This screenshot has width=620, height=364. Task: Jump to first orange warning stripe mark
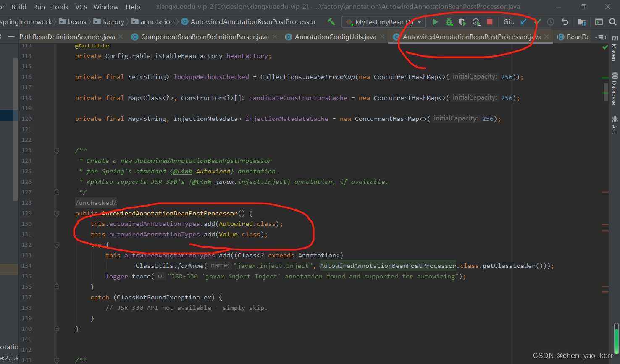pos(605,192)
